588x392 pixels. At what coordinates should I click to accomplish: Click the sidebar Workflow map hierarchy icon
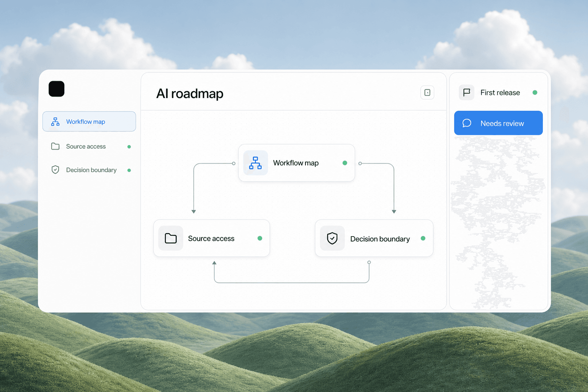point(56,122)
